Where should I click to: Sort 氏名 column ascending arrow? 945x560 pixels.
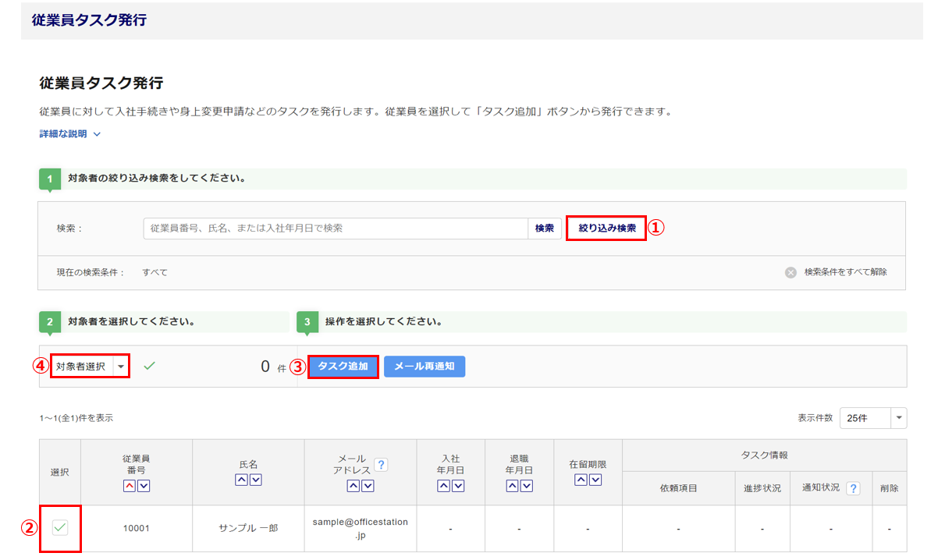[x=241, y=479]
